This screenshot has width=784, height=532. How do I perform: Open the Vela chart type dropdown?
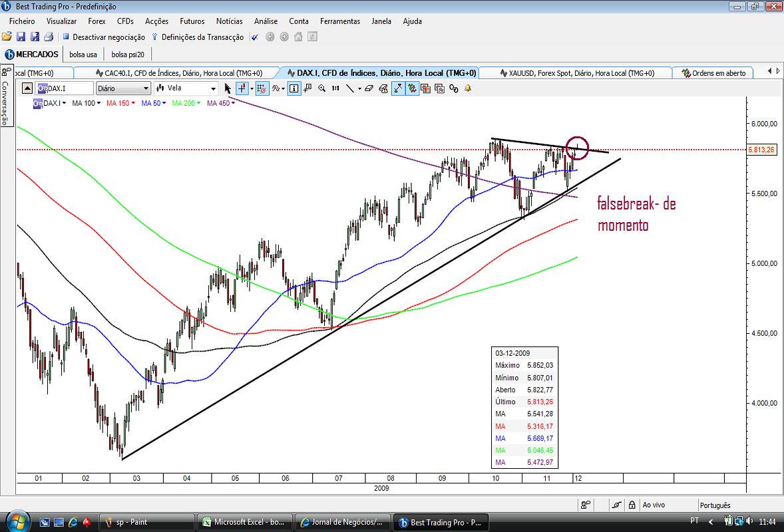[x=186, y=88]
